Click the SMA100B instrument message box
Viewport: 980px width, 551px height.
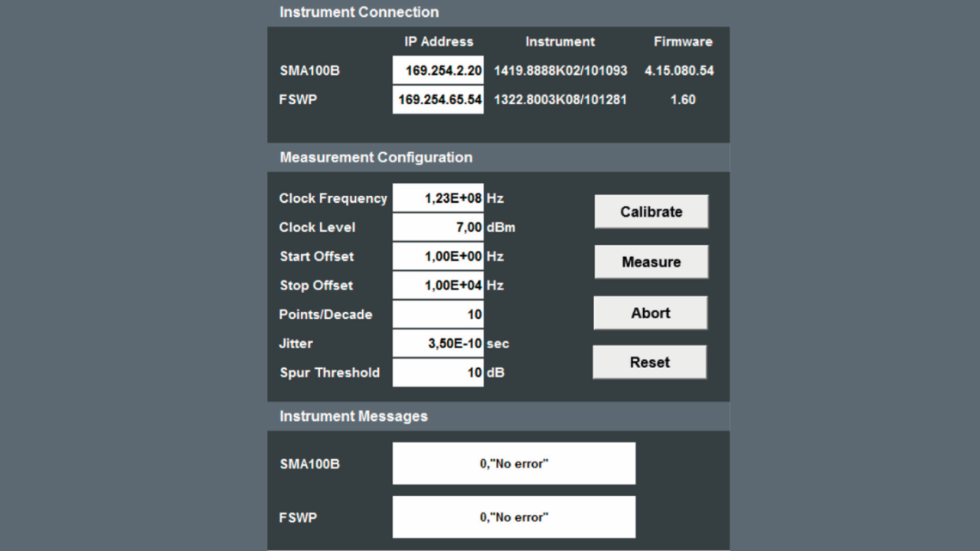[514, 464]
